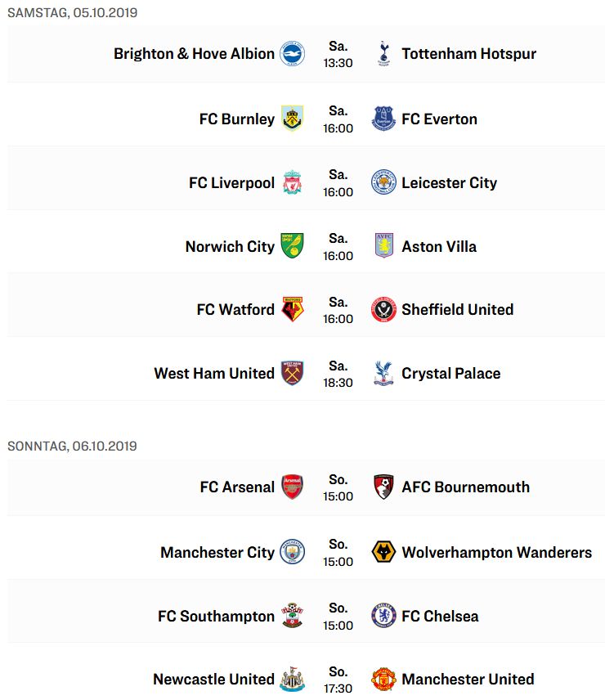Select the FC Burnley club badge
This screenshot has height=700, width=605.
[x=292, y=119]
